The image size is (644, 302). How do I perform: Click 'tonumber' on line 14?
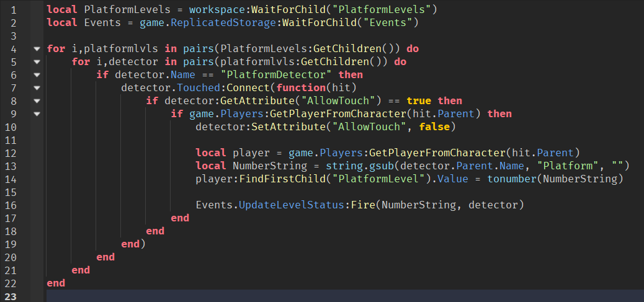(x=511, y=179)
